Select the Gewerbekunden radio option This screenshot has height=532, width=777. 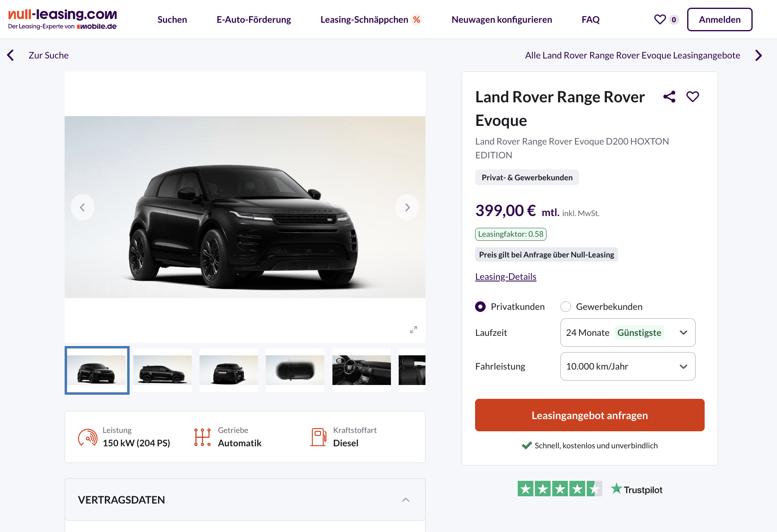566,307
